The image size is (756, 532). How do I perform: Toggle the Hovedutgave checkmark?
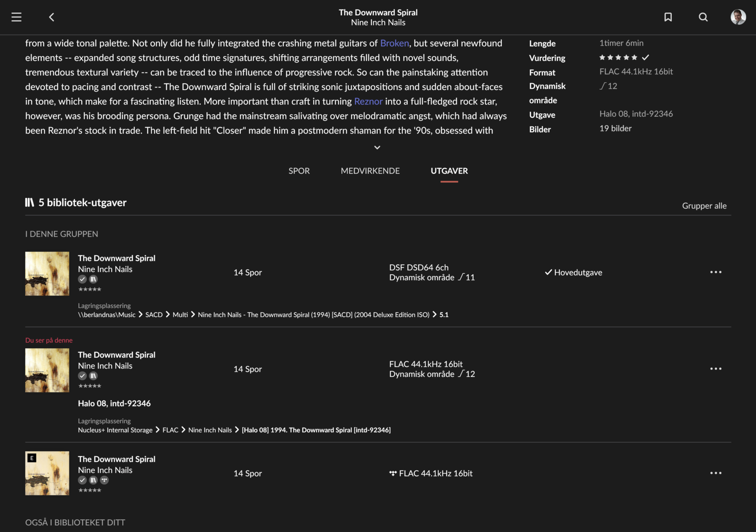[548, 272]
